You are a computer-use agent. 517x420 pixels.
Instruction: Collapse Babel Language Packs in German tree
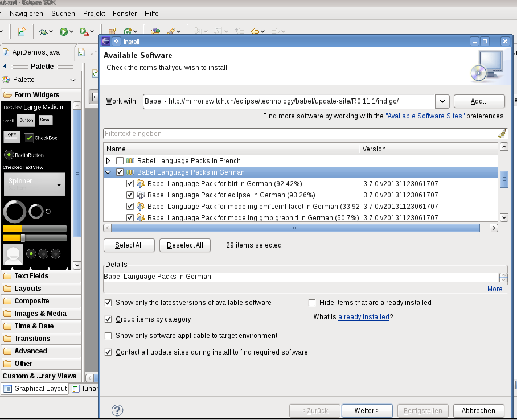pos(108,172)
